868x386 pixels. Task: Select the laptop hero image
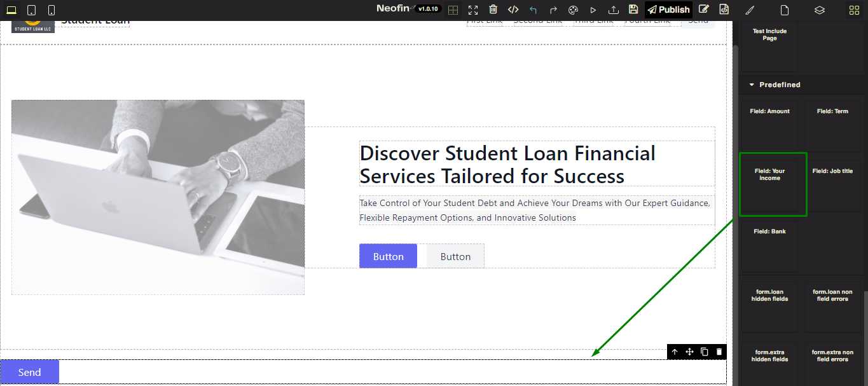pos(158,197)
